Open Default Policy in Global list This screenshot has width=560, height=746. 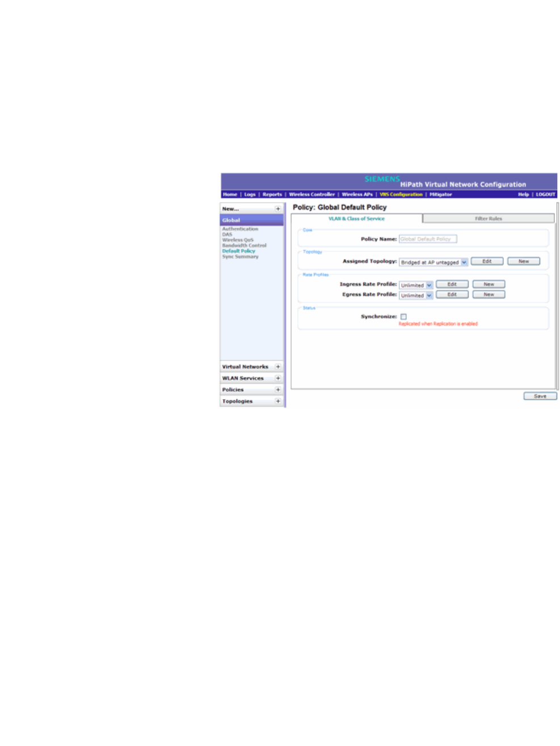click(x=238, y=251)
